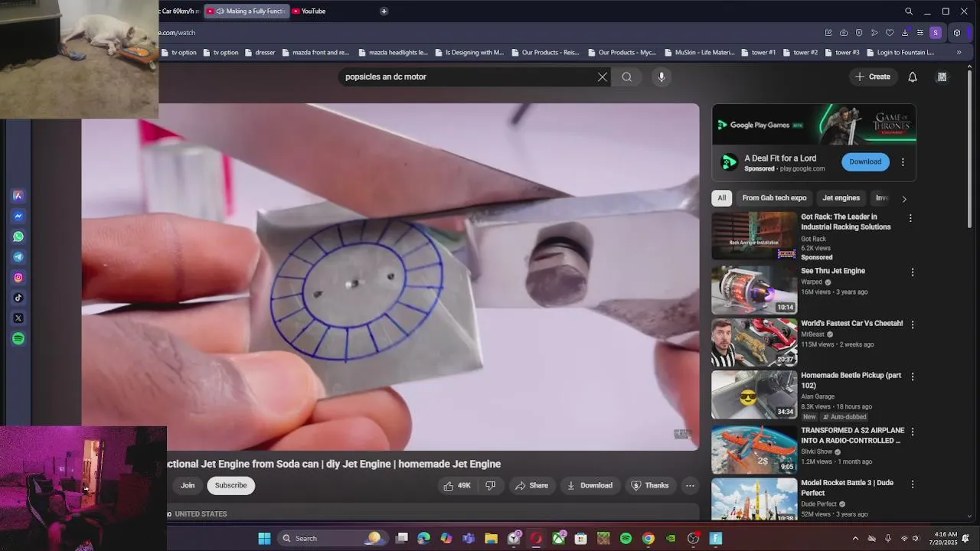Open Spotify in the Opera sidebar
Image resolution: width=980 pixels, height=551 pixels.
coord(18,338)
